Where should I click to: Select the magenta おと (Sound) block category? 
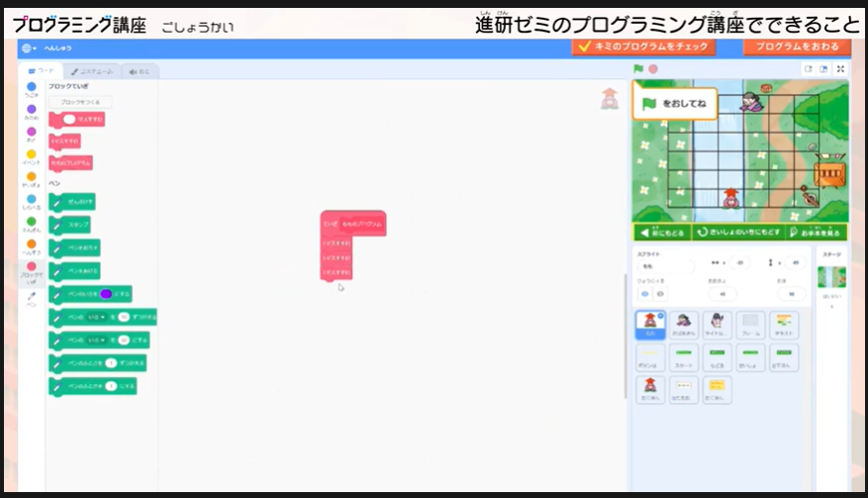coord(32,135)
